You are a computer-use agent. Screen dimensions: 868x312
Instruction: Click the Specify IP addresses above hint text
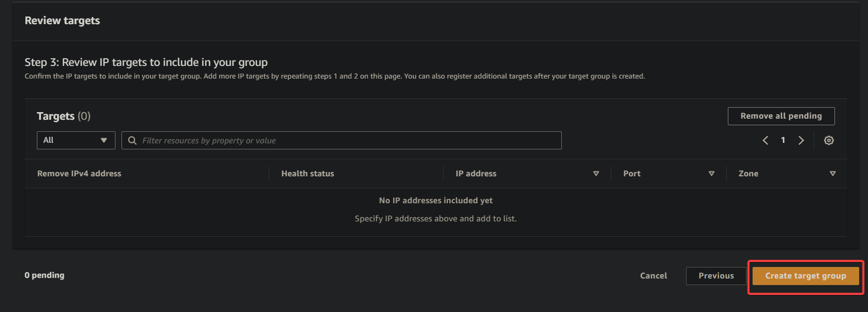tap(436, 219)
